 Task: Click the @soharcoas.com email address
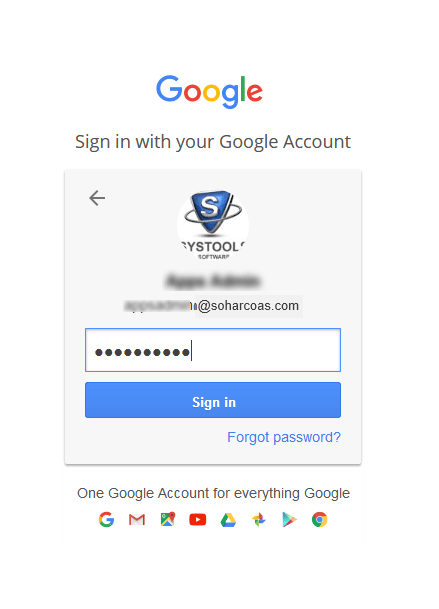click(212, 306)
